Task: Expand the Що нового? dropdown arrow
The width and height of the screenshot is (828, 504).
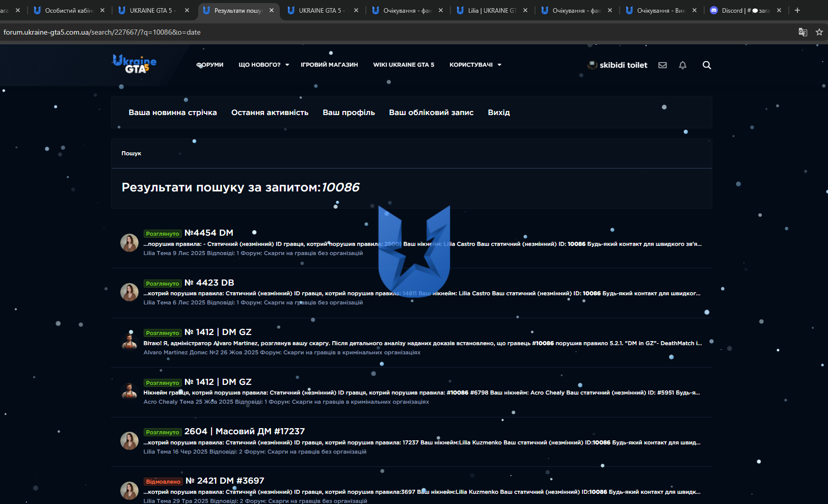Action: click(287, 65)
